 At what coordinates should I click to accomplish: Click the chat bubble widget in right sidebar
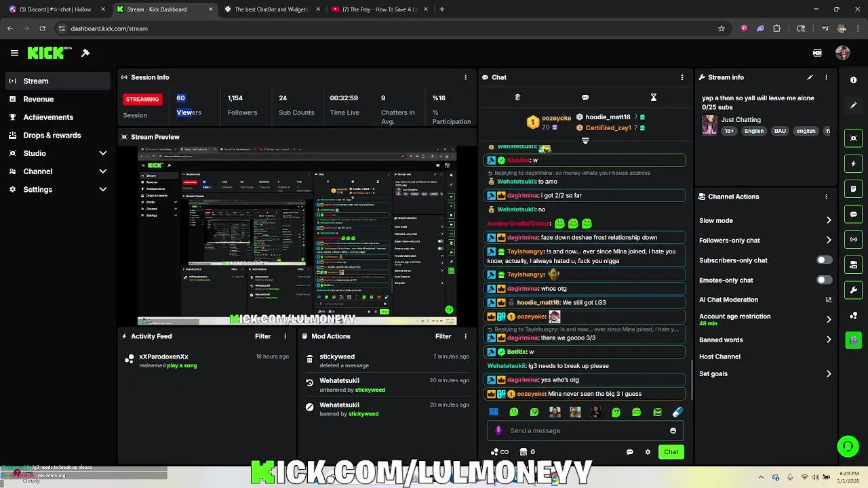(x=853, y=214)
